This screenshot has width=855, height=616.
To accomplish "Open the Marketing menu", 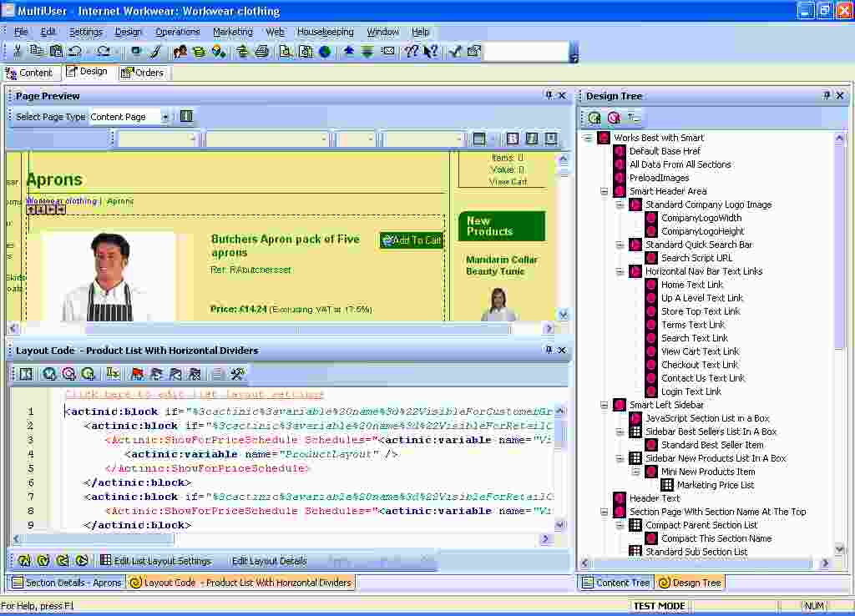I will (x=232, y=32).
